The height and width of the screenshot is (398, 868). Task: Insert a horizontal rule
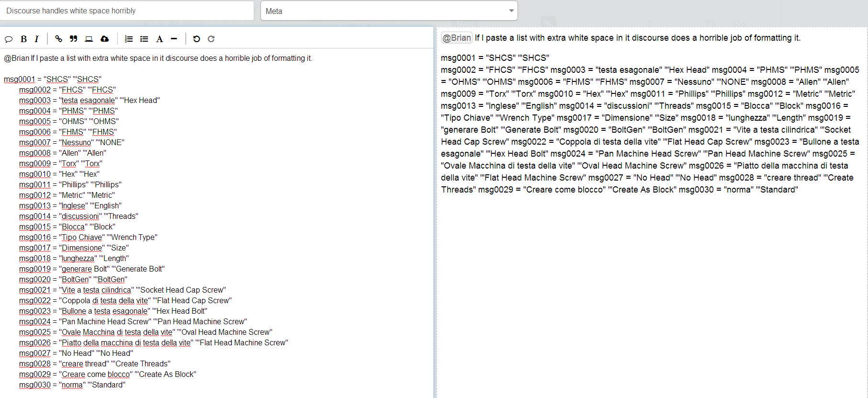pyautogui.click(x=174, y=39)
